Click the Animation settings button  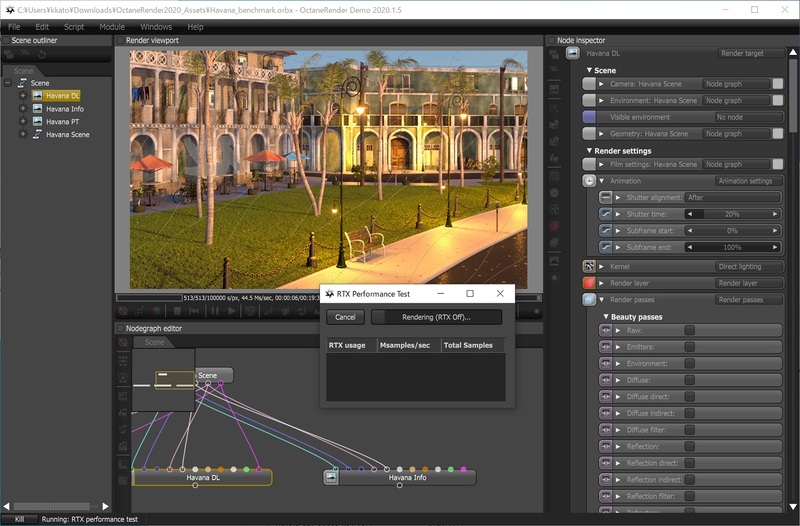click(x=748, y=181)
